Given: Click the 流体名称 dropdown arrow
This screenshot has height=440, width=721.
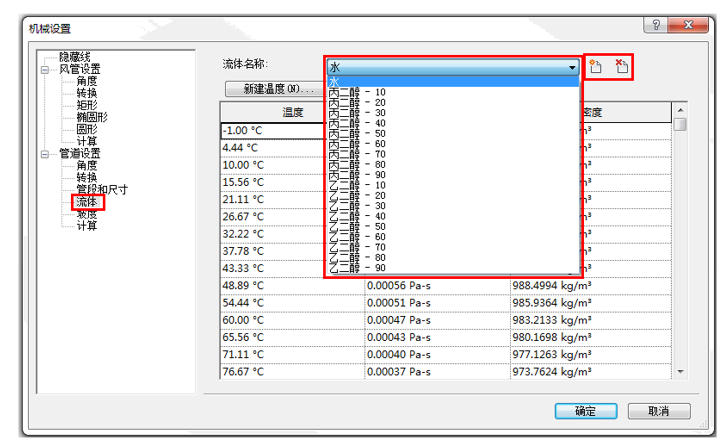Looking at the screenshot, I should tap(572, 67).
